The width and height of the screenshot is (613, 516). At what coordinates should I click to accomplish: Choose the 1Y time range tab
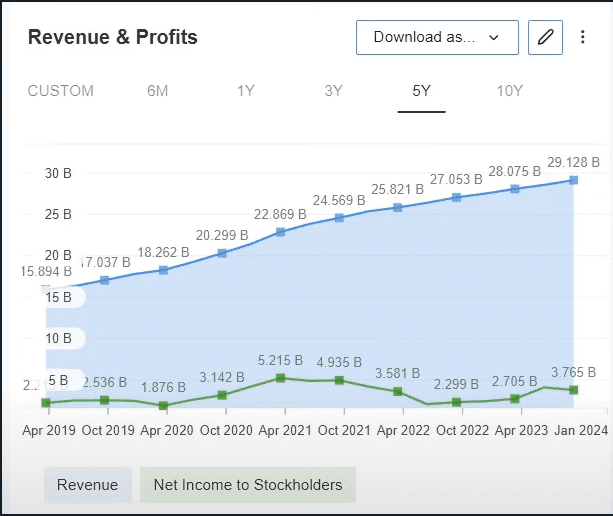[246, 91]
